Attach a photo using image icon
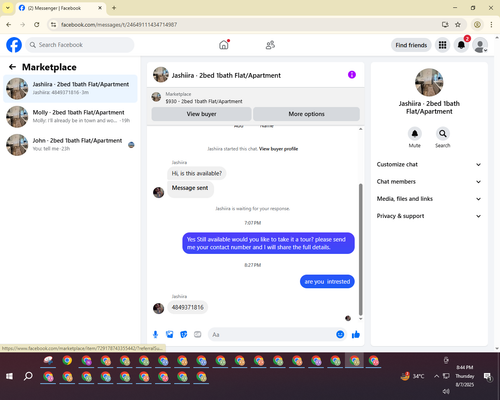The width and height of the screenshot is (500, 400). pyautogui.click(x=170, y=334)
